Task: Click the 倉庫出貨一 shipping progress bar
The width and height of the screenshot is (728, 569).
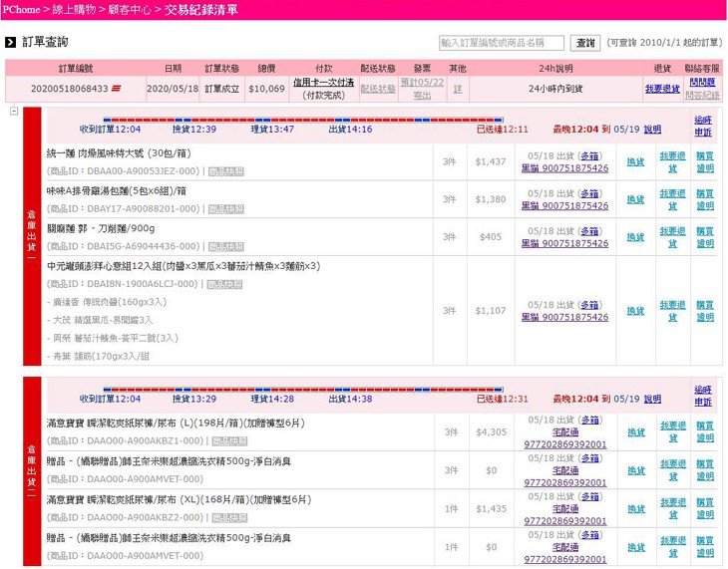Action: [x=303, y=120]
